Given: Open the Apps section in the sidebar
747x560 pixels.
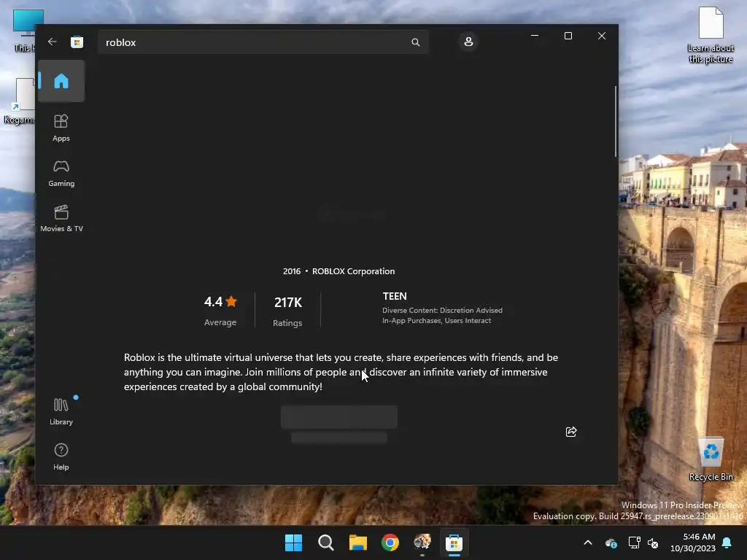Looking at the screenshot, I should tap(61, 128).
